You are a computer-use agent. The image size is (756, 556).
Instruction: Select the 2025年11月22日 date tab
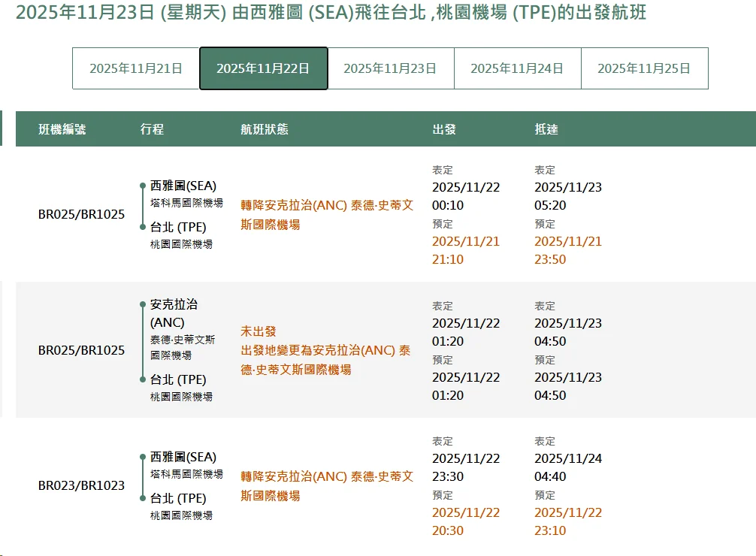[263, 68]
